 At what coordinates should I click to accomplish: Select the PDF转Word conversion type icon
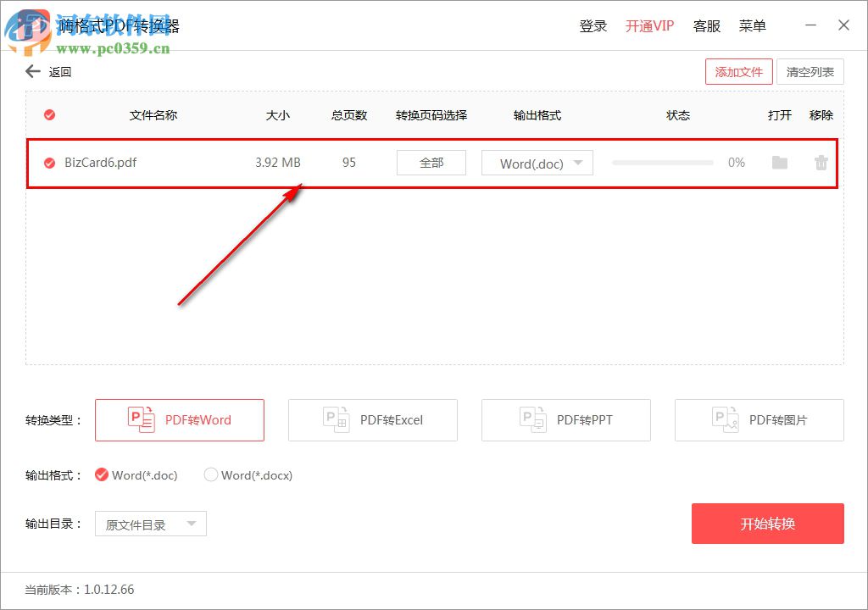[142, 419]
